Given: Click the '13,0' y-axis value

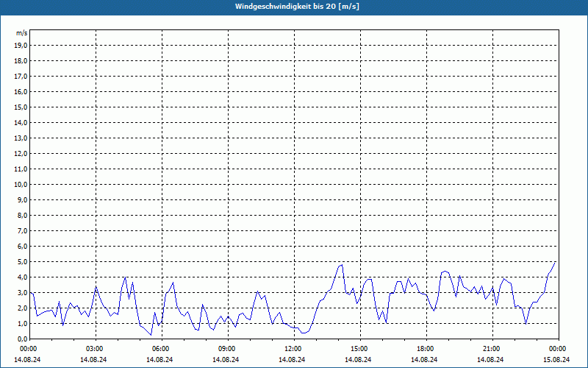Looking at the screenshot, I should pos(21,138).
